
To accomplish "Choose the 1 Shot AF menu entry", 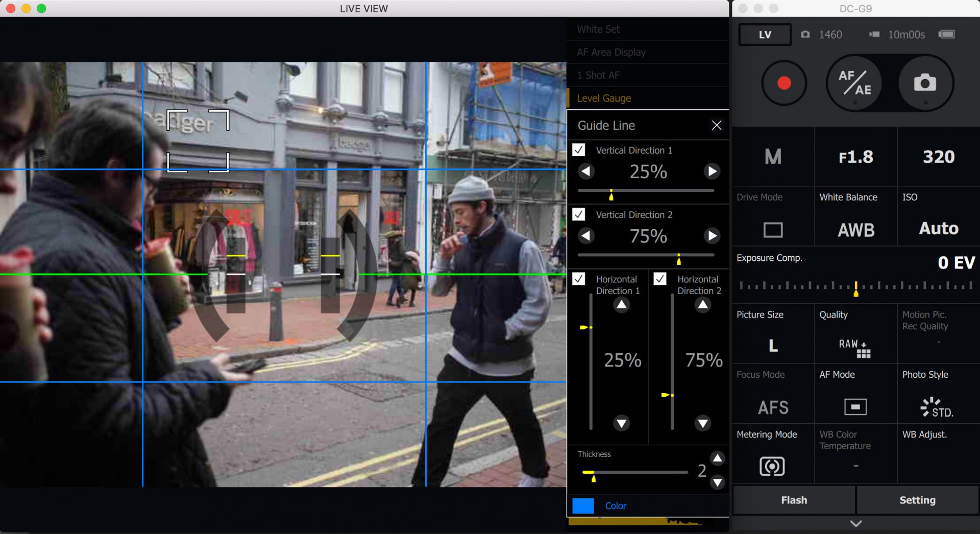I will coord(598,75).
